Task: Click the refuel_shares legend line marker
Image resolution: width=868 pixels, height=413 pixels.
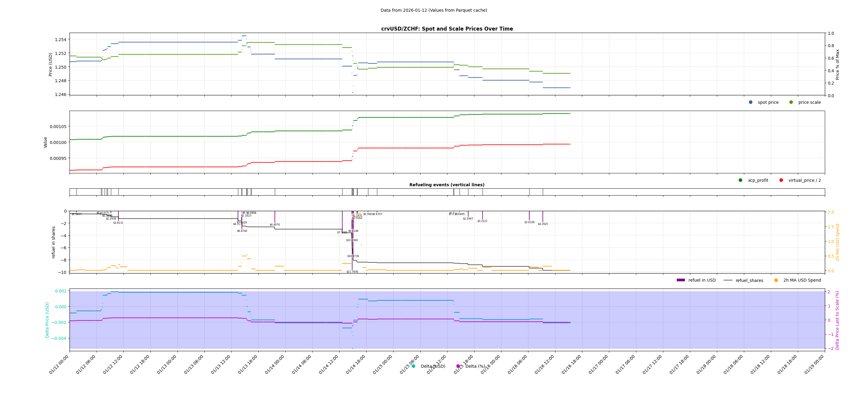Action: [x=728, y=280]
